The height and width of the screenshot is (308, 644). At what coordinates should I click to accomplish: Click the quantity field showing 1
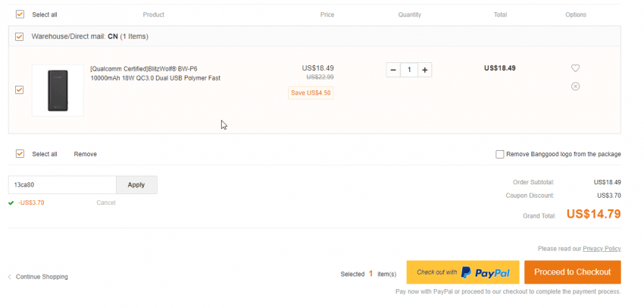[409, 70]
